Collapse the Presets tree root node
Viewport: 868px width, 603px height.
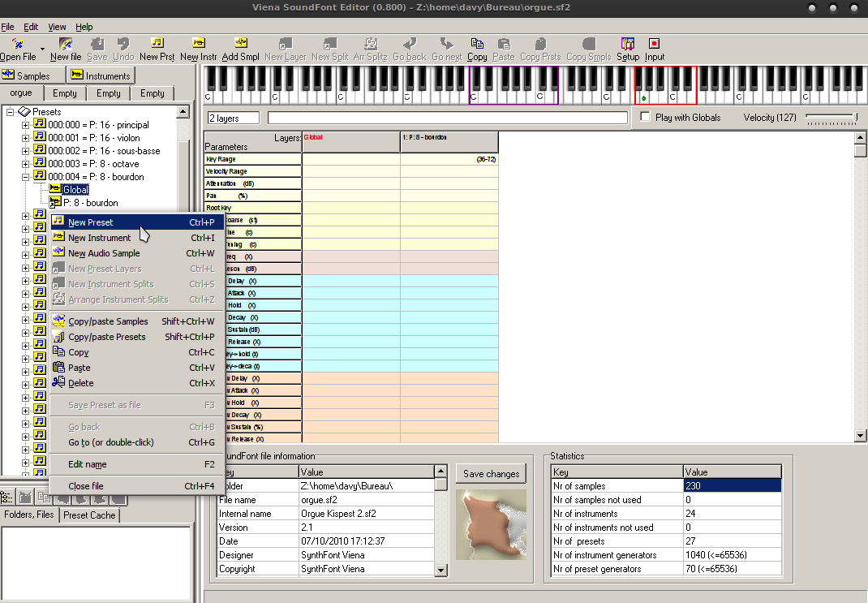[11, 112]
